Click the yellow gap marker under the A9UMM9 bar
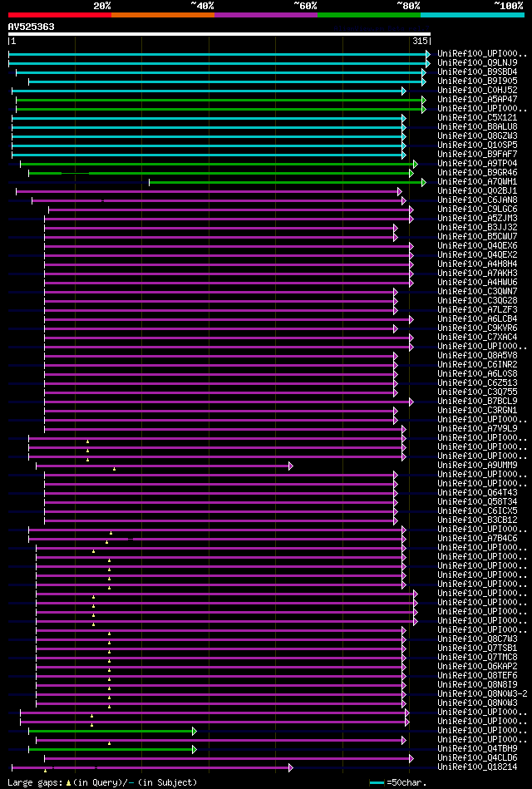Viewport: 532px width, 789px height. (114, 469)
